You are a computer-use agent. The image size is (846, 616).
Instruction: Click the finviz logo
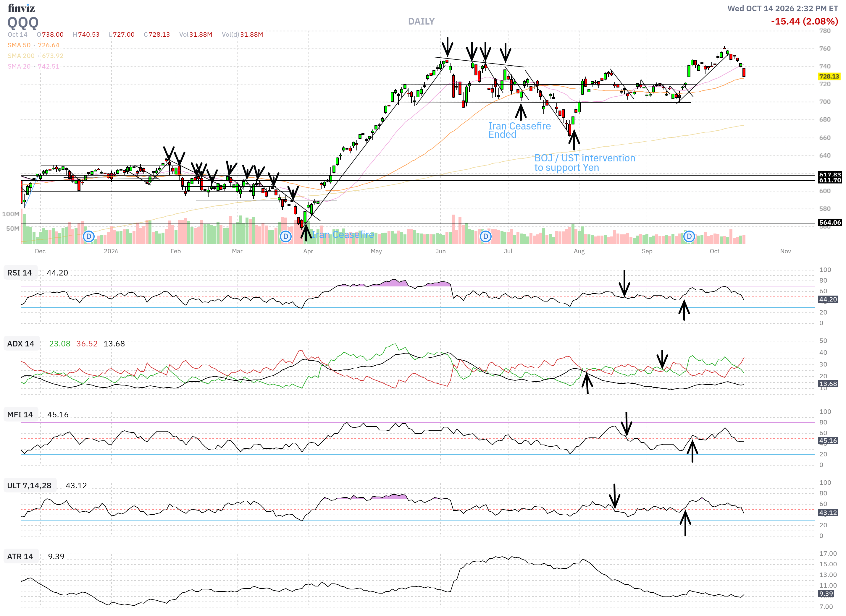21,8
